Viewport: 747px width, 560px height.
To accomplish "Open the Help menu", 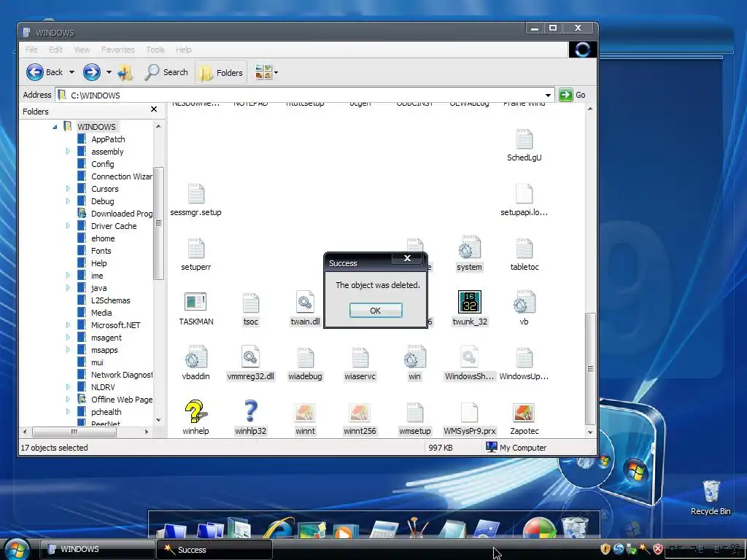I will click(x=183, y=50).
